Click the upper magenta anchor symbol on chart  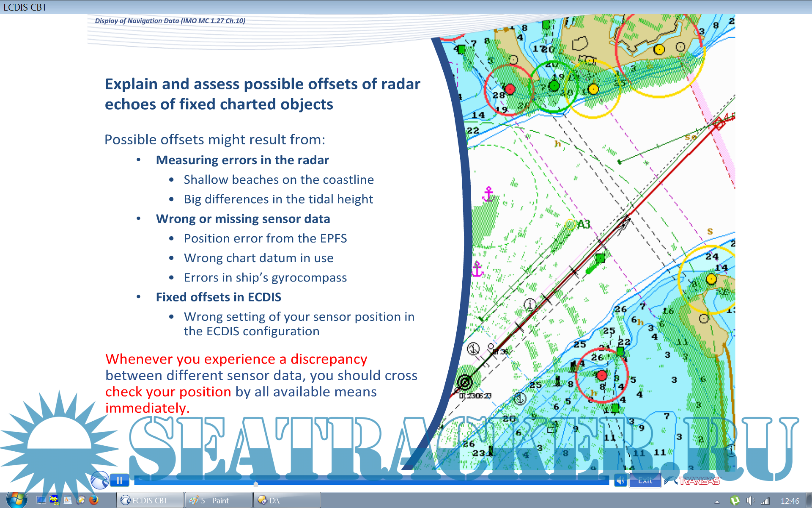click(x=488, y=194)
